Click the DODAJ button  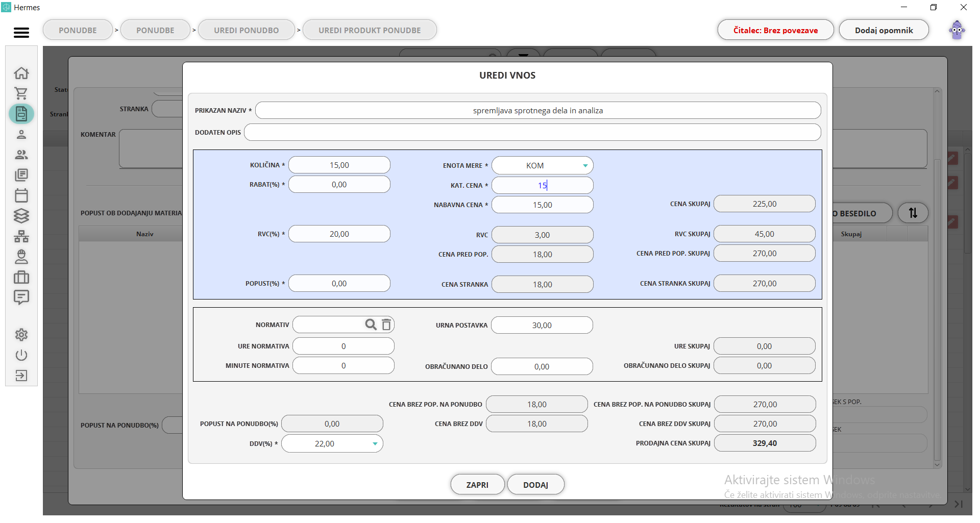pos(535,485)
